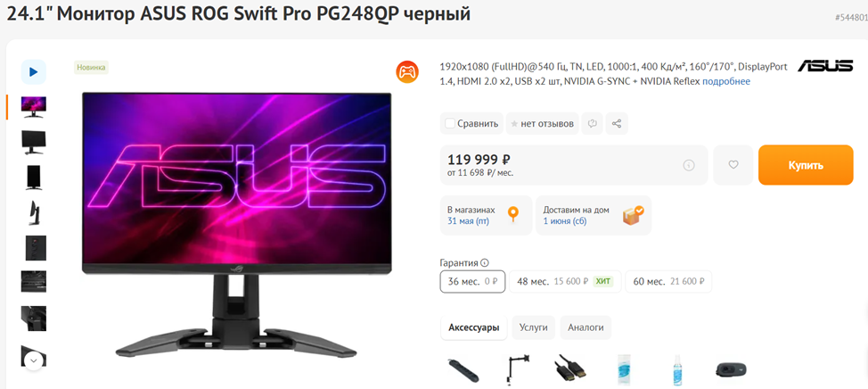This screenshot has height=389, width=868.
Task: Click the home delivery box icon
Action: coord(633,215)
